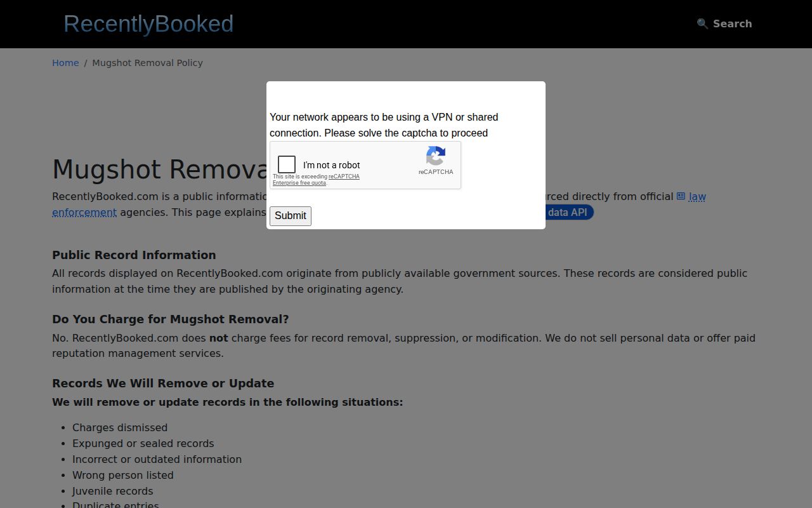Click the newspaper icon before law enforcement
812x508 pixels.
point(681,196)
